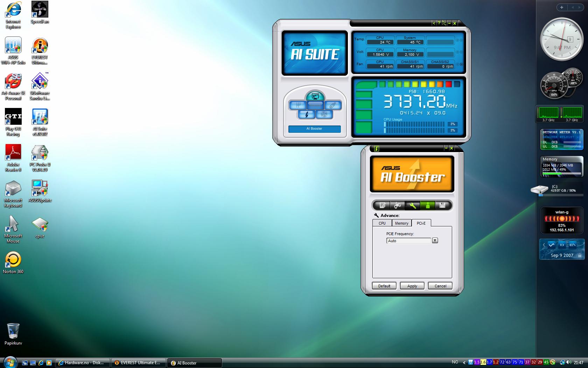Open Internet Explorer desktop icon
Screen dimensions: 588x368
coord(13,15)
